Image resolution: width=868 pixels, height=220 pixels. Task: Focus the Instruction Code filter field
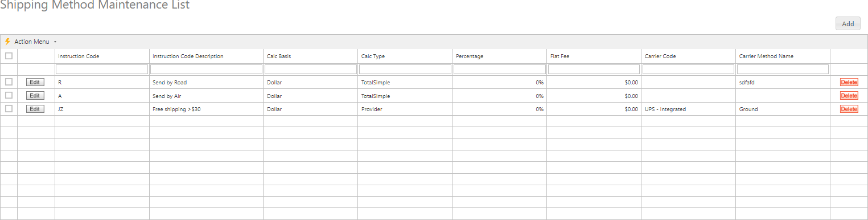(x=102, y=70)
